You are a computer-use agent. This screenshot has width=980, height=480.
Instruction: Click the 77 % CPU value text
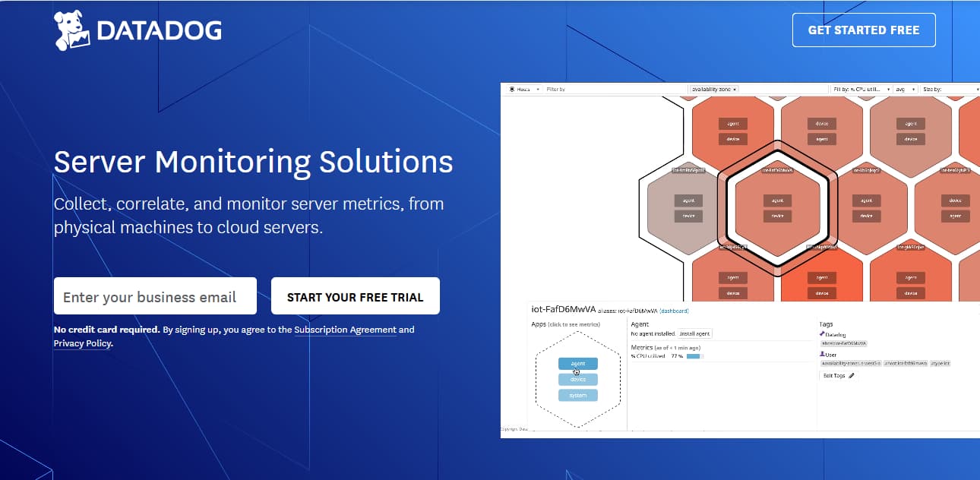(677, 355)
